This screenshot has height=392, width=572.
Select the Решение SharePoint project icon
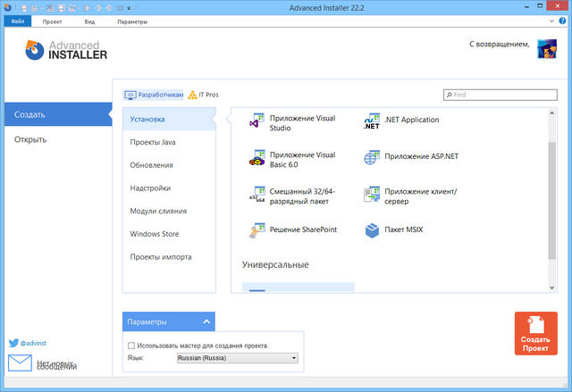pyautogui.click(x=256, y=230)
